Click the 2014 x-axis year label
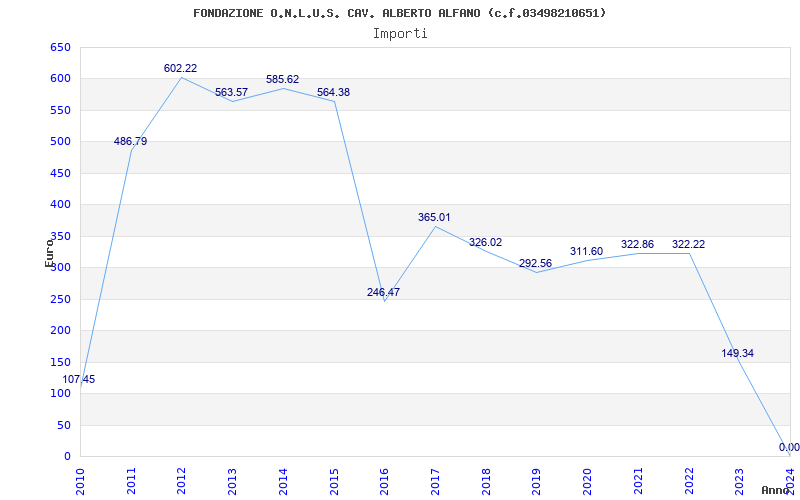 point(283,481)
